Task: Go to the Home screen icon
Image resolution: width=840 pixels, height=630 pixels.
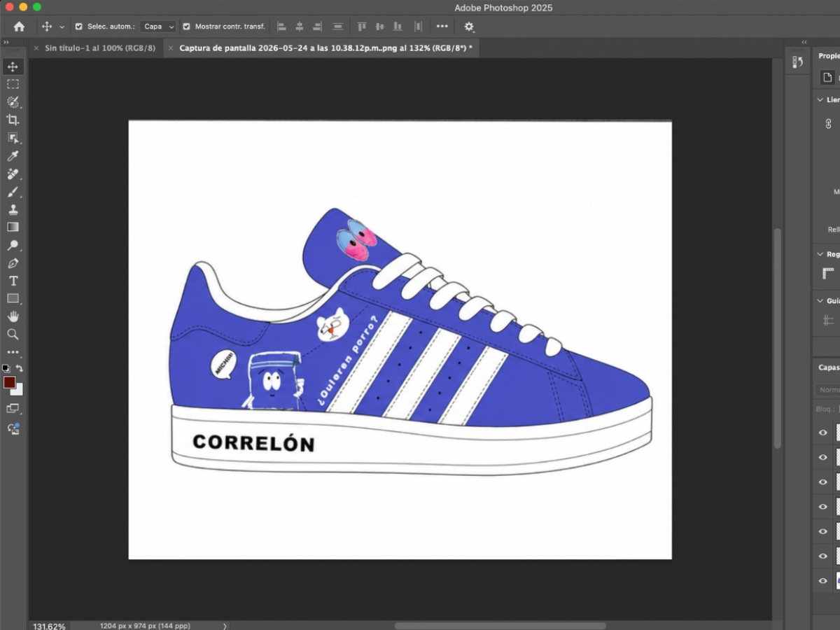Action: [19, 27]
